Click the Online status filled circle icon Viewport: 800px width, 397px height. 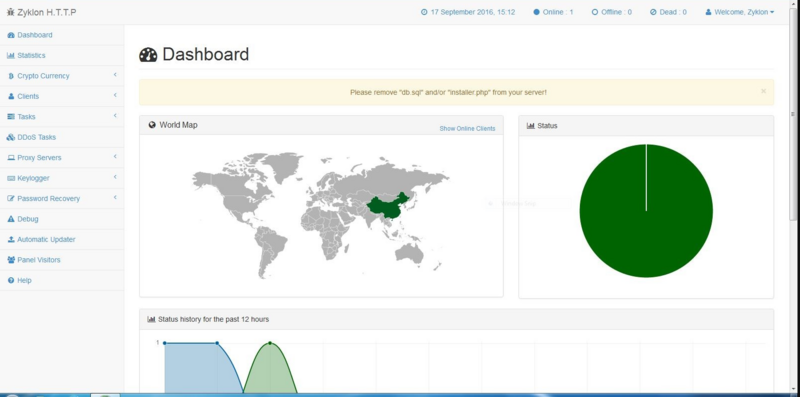[536, 12]
